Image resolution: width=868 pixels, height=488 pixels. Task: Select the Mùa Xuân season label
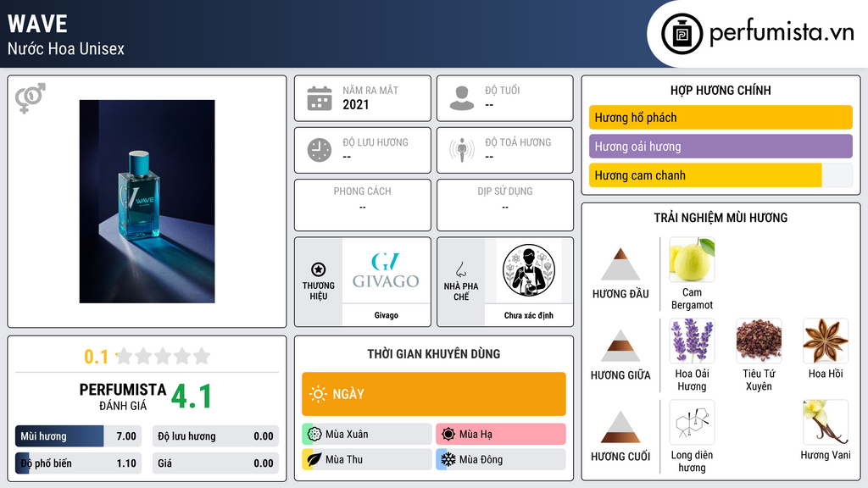point(347,435)
